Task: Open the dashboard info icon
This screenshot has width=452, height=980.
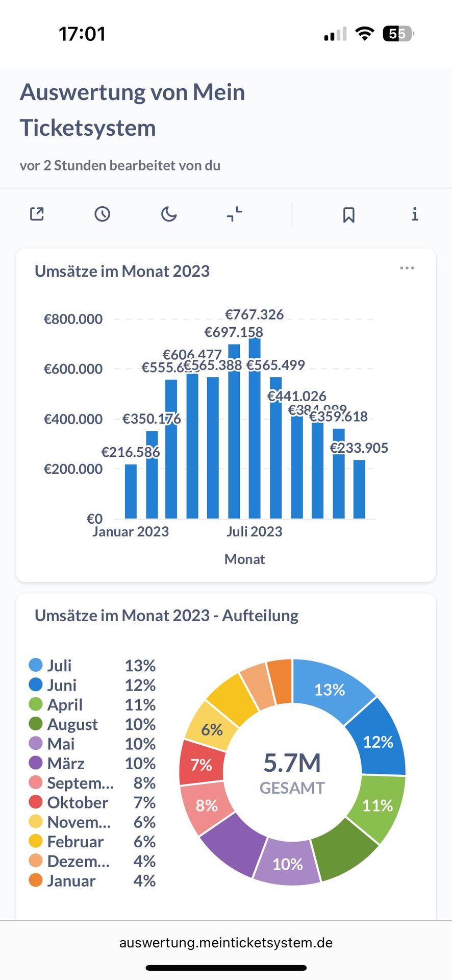Action: click(x=415, y=214)
